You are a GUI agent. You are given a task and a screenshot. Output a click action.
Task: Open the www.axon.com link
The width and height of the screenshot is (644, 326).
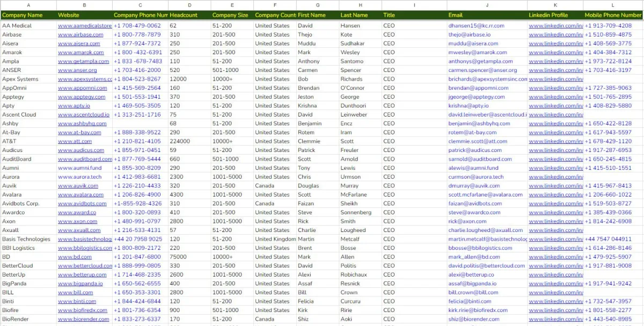pyautogui.click(x=77, y=221)
